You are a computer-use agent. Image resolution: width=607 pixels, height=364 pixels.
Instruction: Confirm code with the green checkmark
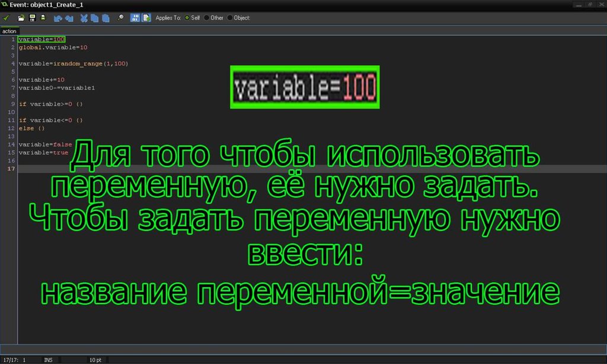tap(7, 18)
